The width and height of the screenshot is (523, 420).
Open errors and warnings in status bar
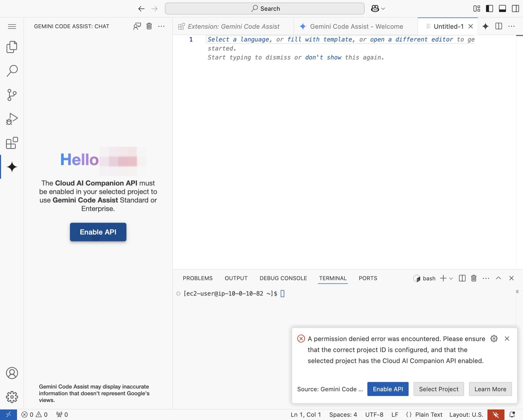click(34, 414)
